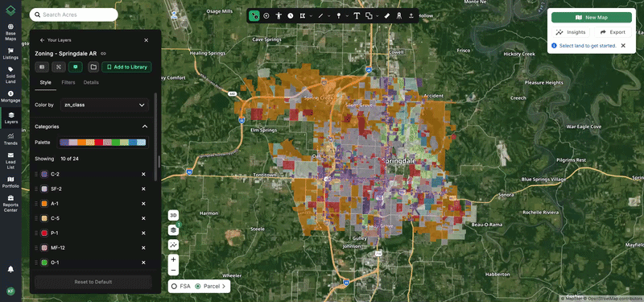Zoom in with the plus button

coord(173,259)
